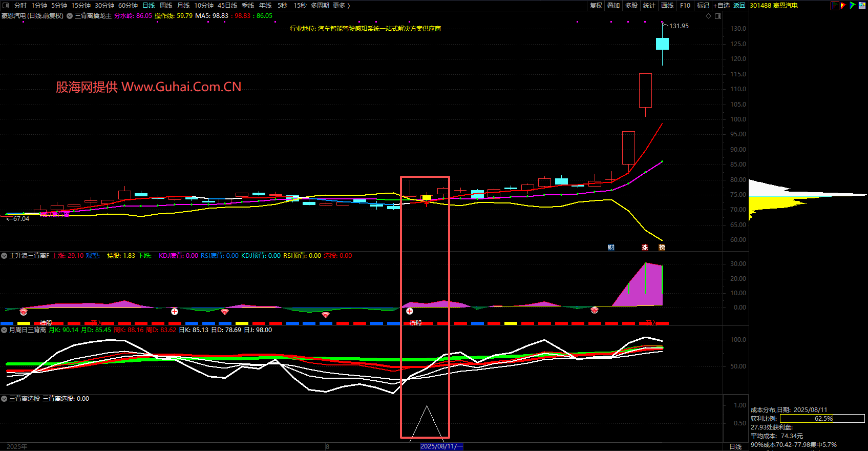This screenshot has height=451, width=868.
Task: Select the cost distribution chart icon
Action: (x=835, y=6)
